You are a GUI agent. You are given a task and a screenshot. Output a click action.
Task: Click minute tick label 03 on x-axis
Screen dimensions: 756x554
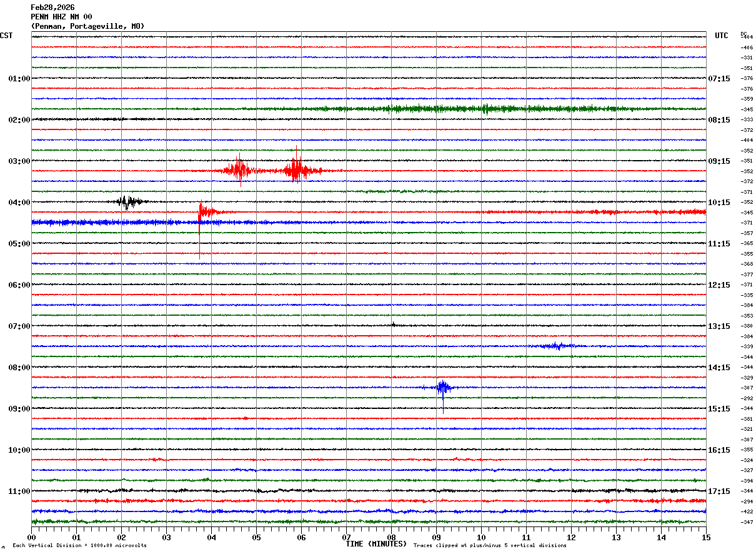(166, 537)
